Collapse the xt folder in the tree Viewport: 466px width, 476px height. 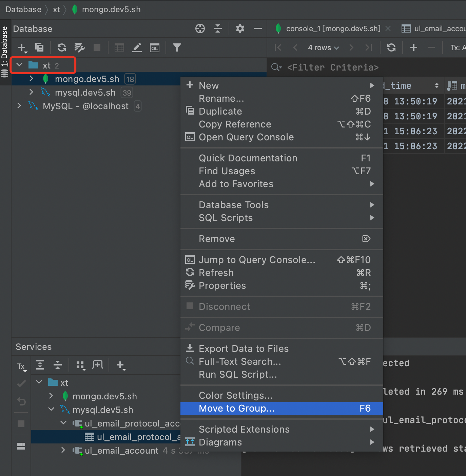[19, 65]
